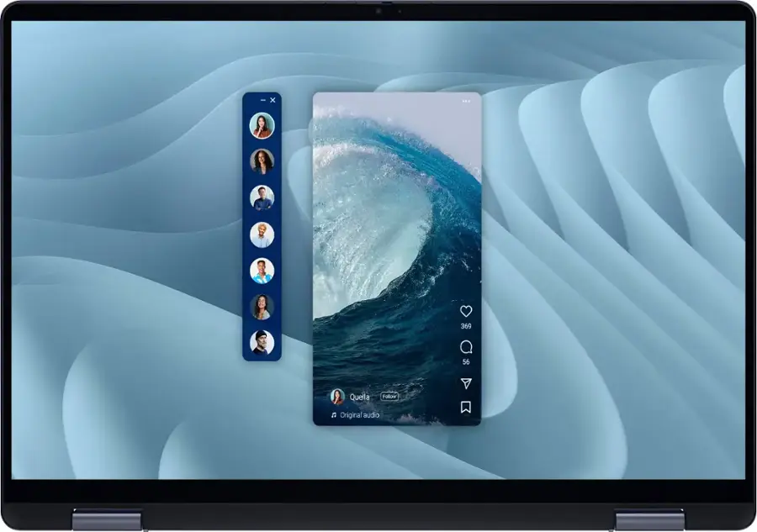Open comments using the speech bubble icon
The height and width of the screenshot is (532, 757).
tap(466, 347)
